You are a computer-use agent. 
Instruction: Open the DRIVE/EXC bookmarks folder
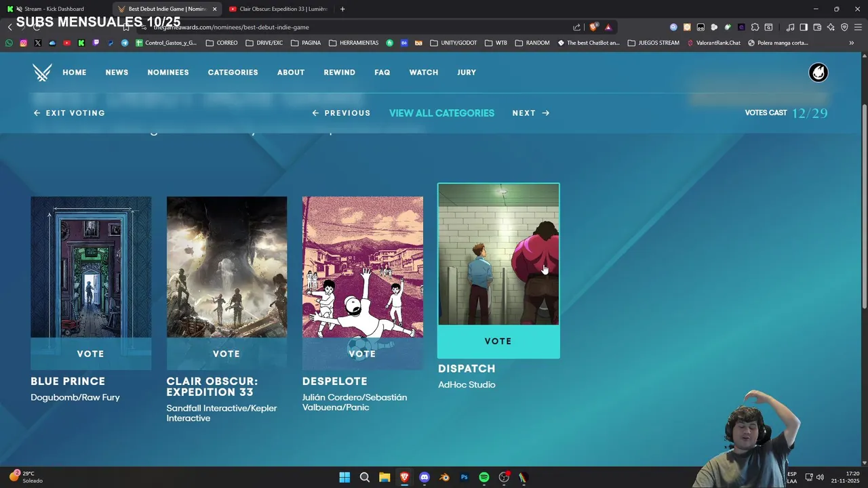[x=264, y=43]
